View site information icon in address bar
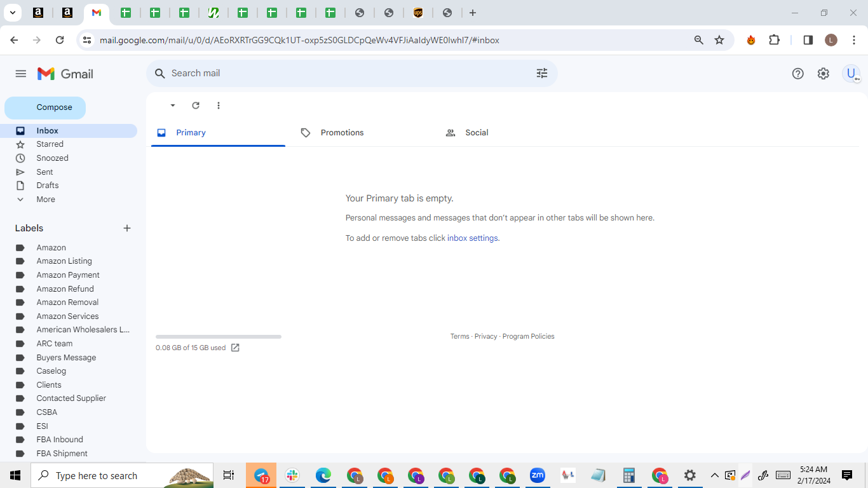Viewport: 868px width, 488px height. coord(87,40)
